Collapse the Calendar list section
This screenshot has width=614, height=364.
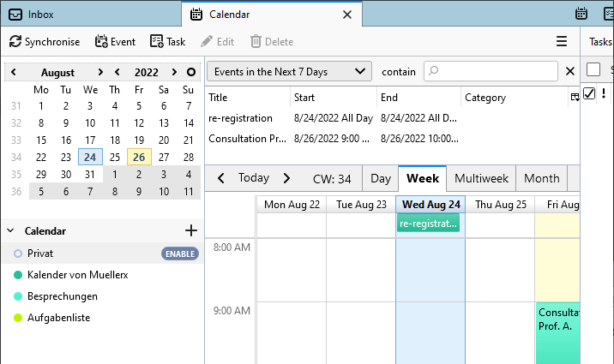(x=10, y=231)
